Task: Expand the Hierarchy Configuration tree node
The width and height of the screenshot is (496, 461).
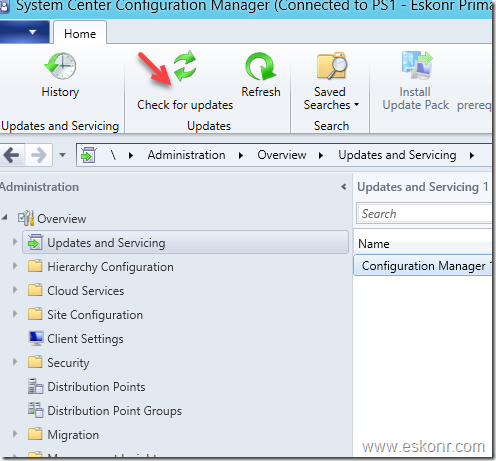Action: point(15,266)
